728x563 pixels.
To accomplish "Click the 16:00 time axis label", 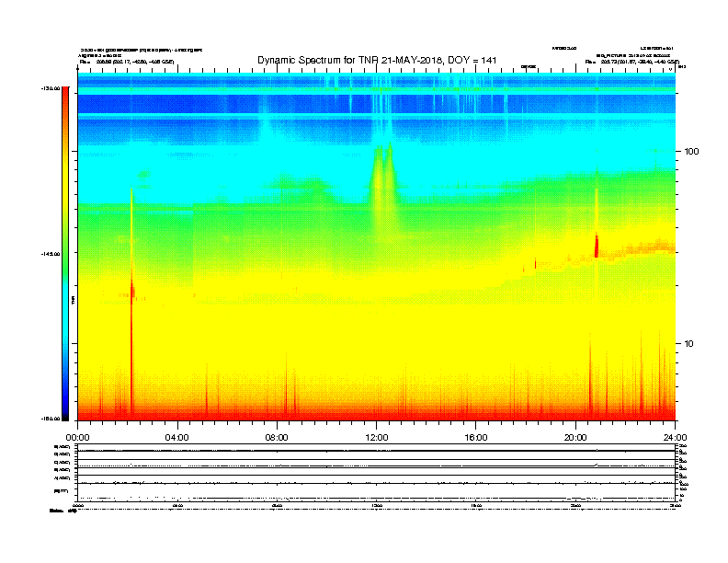I will 476,438.
